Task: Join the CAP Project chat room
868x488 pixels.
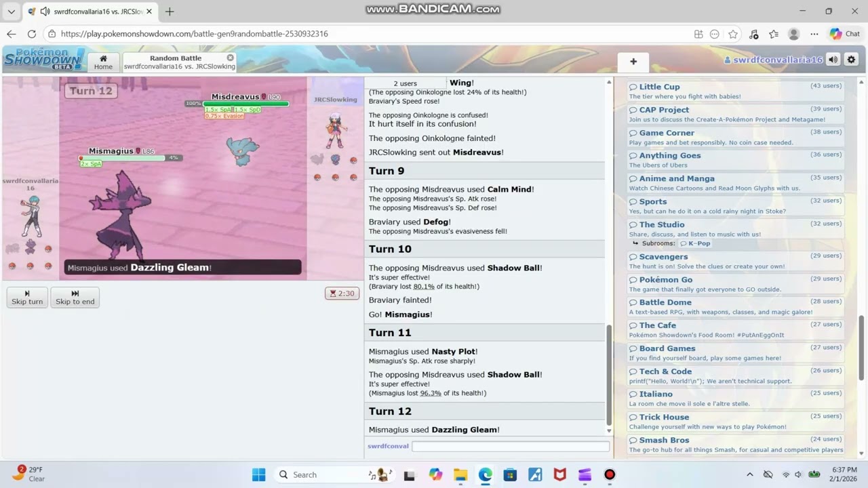Action: [736, 114]
